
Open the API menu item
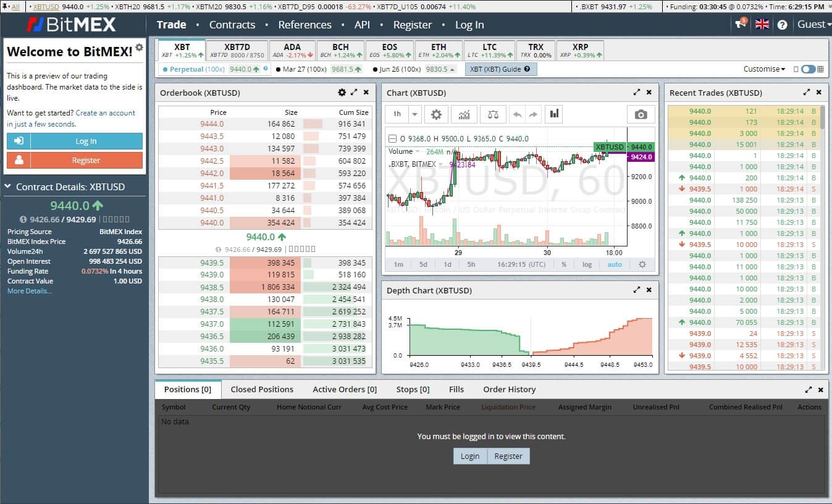363,25
